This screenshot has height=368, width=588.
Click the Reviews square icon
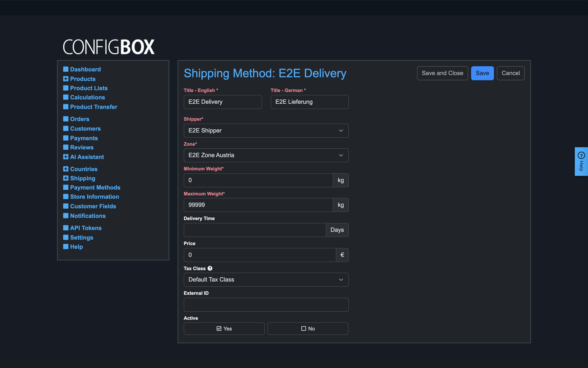(x=66, y=147)
